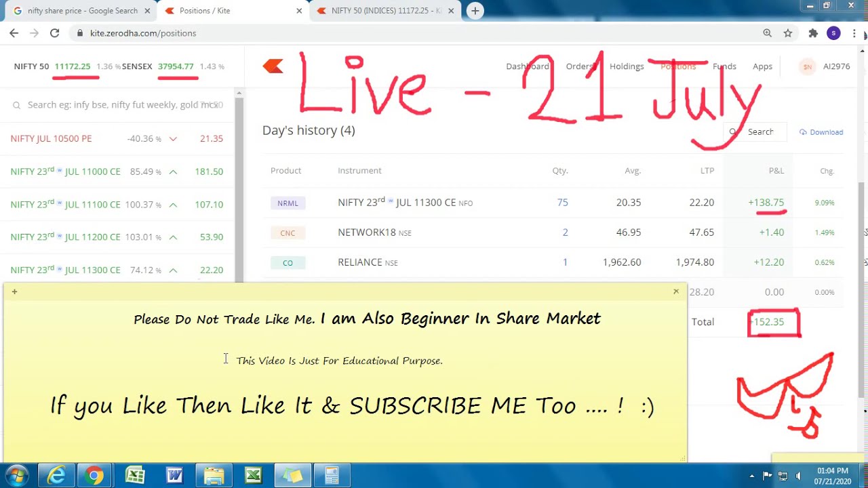
Task: Open Chrome extensions puzzle icon
Action: point(813,33)
